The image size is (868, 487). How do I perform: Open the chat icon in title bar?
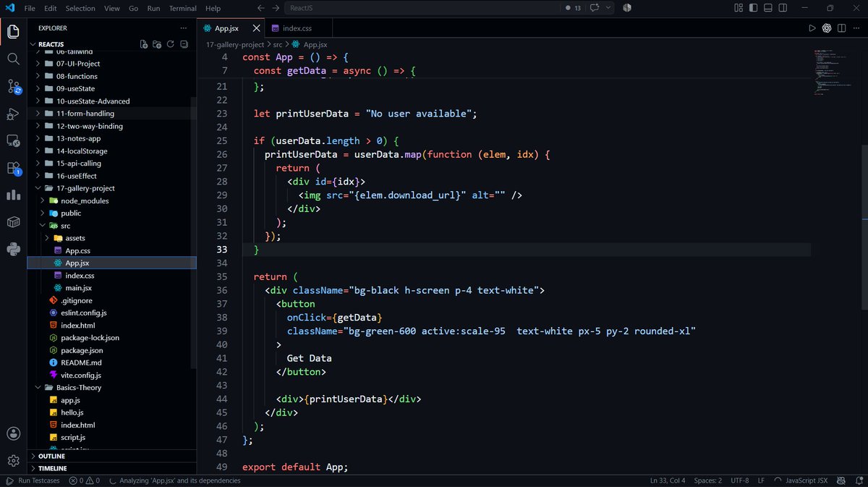(595, 8)
